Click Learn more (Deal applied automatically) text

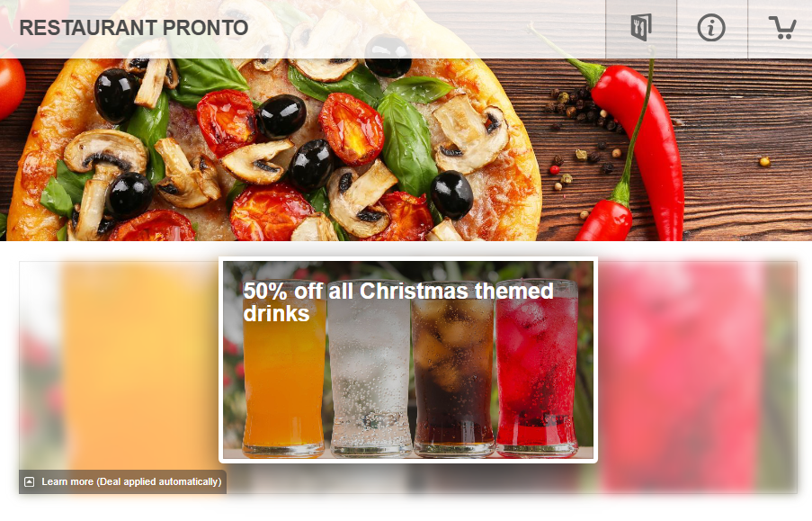coord(131,481)
